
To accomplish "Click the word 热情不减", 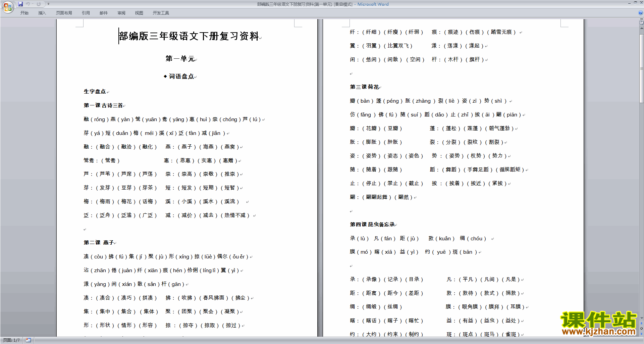I will [235, 215].
